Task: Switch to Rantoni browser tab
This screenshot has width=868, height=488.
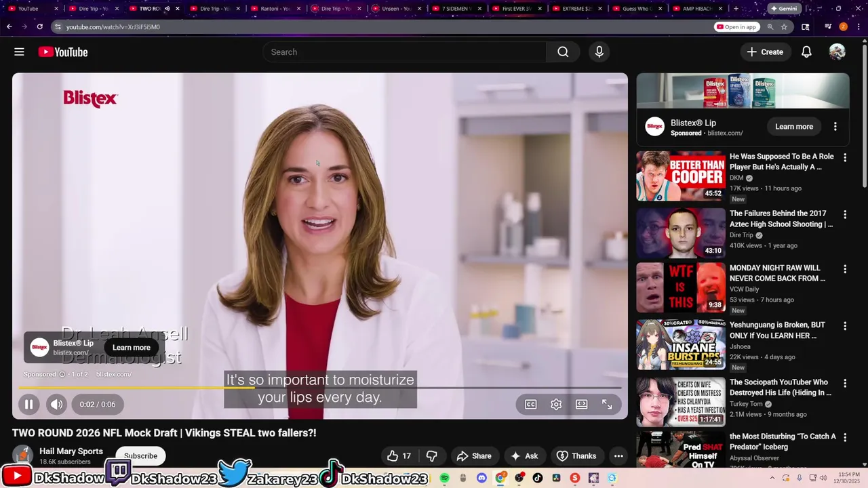Action: tap(275, 9)
